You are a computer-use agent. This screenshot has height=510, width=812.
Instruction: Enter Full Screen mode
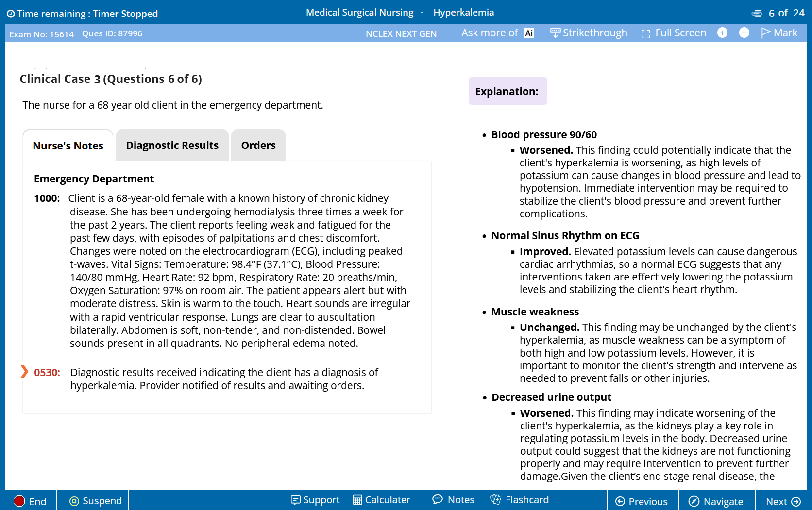[x=674, y=33]
